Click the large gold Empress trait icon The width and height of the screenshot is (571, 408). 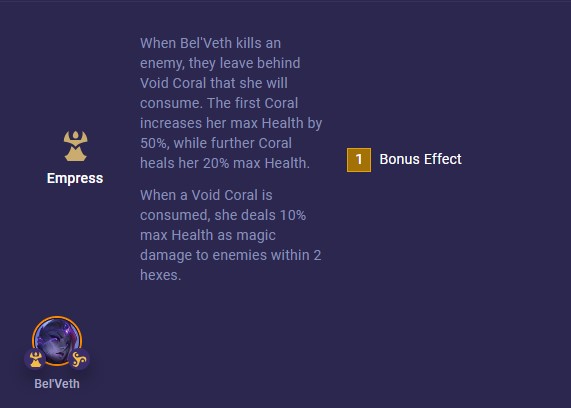point(75,146)
